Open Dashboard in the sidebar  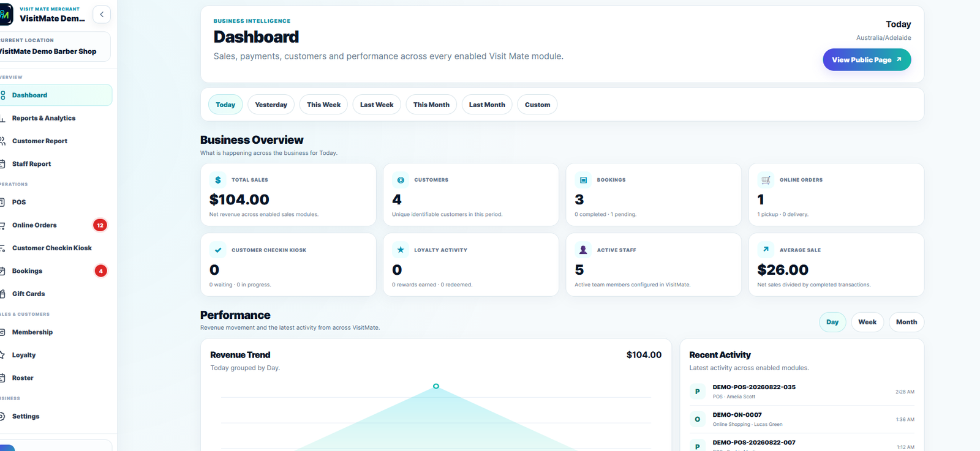click(55, 95)
